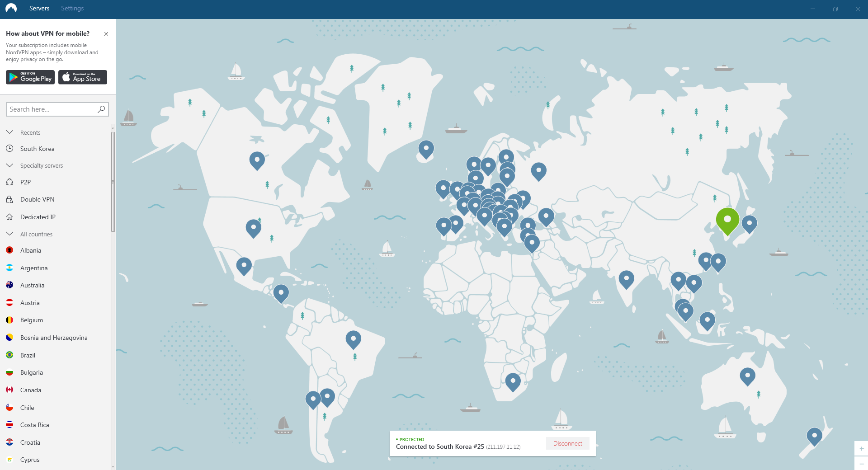Click the Canada map pin
The image size is (868, 470).
tap(257, 161)
